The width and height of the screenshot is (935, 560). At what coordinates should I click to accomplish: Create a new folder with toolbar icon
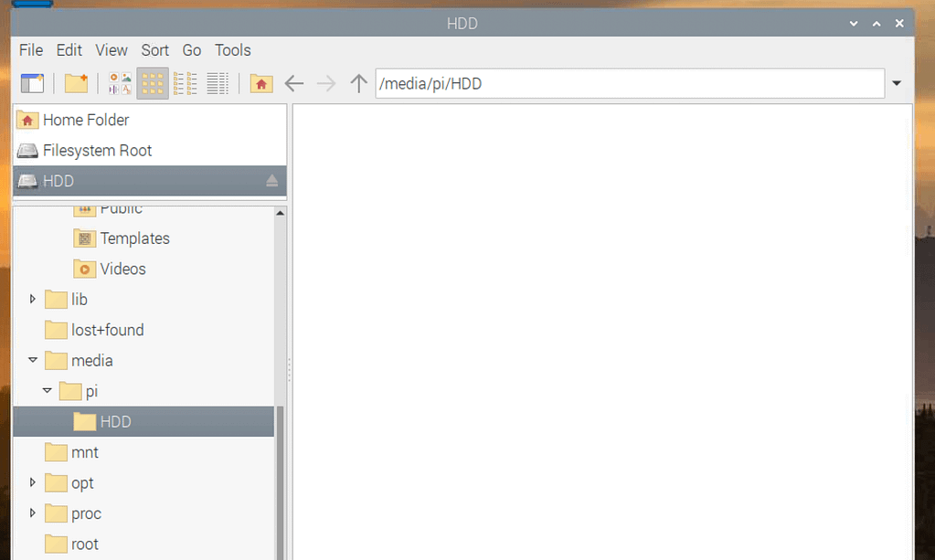pyautogui.click(x=77, y=83)
